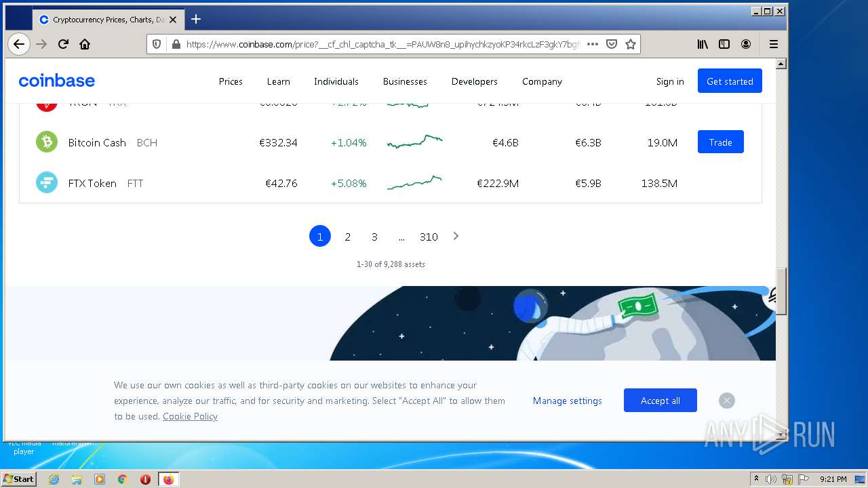868x488 pixels.
Task: Open the Prices menu item
Action: [231, 81]
